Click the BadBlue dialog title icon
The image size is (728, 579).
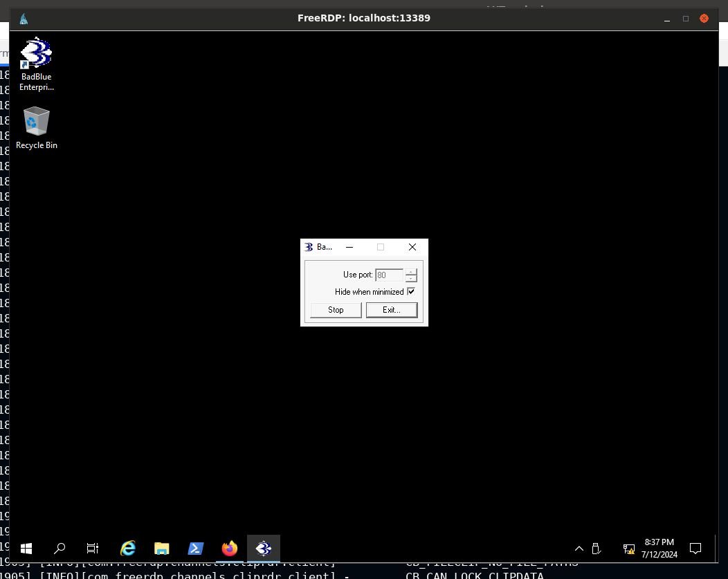point(309,247)
